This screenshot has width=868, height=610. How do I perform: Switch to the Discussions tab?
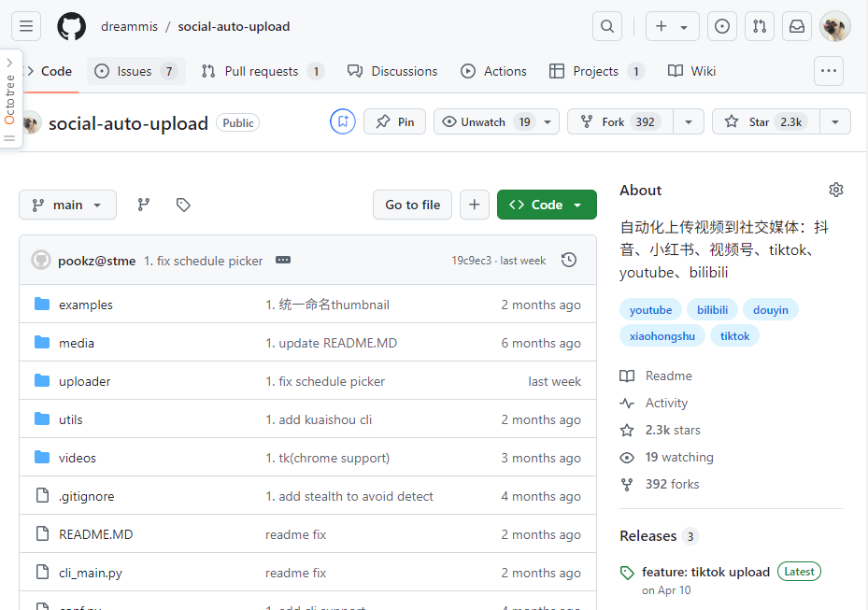click(392, 71)
